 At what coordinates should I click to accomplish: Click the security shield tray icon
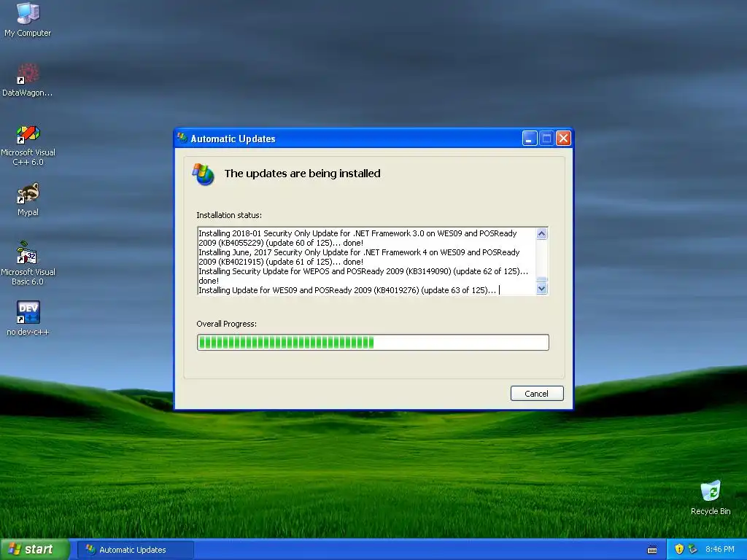679,549
